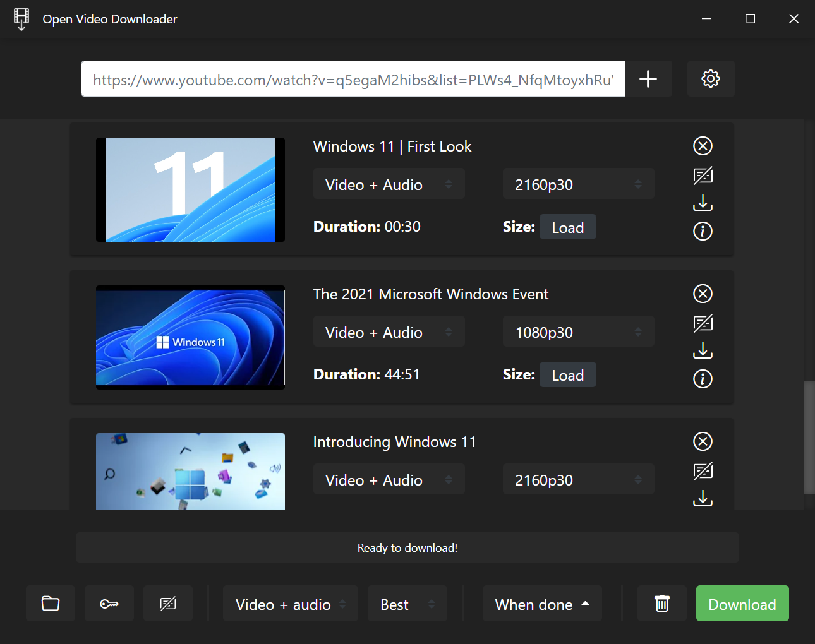Load size for Windows 11 First Look

[x=567, y=227]
